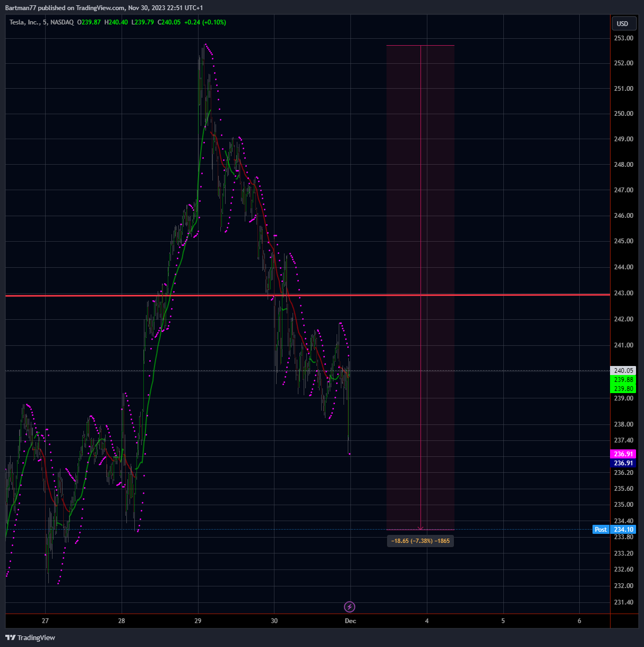Screen dimensions: 644x647
Task: Click date label 4 on the time axis
Action: [x=427, y=621]
